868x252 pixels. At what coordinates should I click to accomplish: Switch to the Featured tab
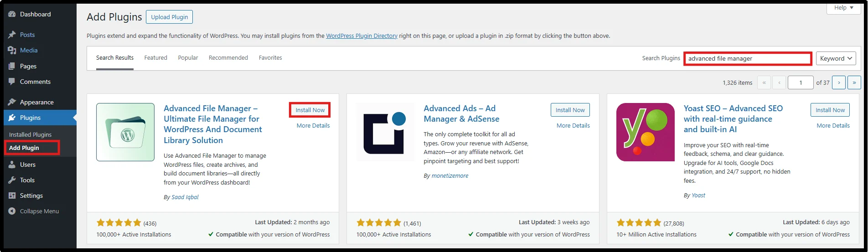(156, 58)
